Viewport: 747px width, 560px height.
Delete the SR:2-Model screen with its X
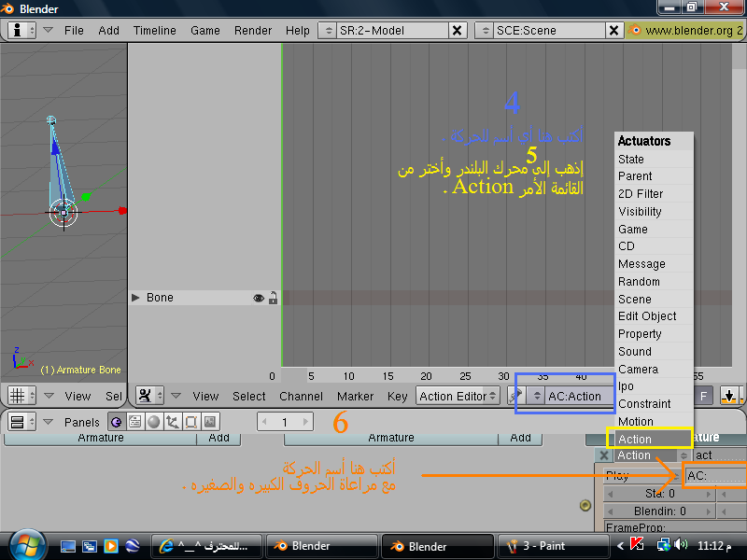click(x=457, y=31)
